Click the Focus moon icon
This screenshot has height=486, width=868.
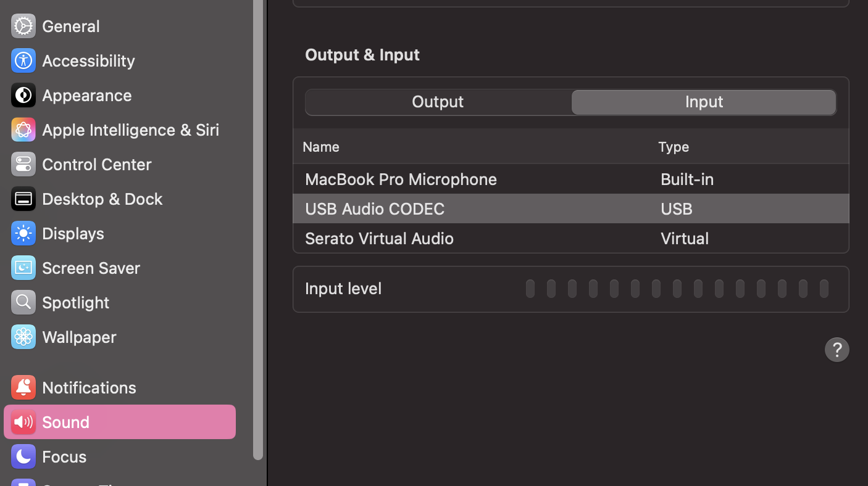pyautogui.click(x=23, y=456)
